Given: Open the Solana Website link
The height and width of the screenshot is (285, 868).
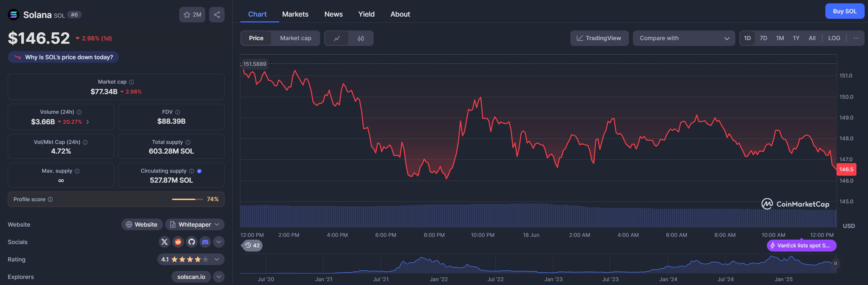Looking at the screenshot, I should point(142,224).
